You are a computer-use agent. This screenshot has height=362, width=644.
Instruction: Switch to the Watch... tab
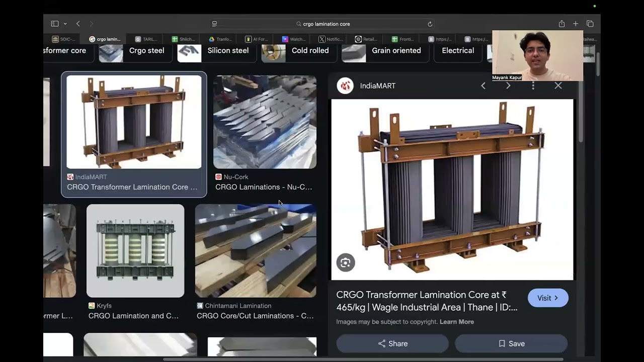point(294,39)
